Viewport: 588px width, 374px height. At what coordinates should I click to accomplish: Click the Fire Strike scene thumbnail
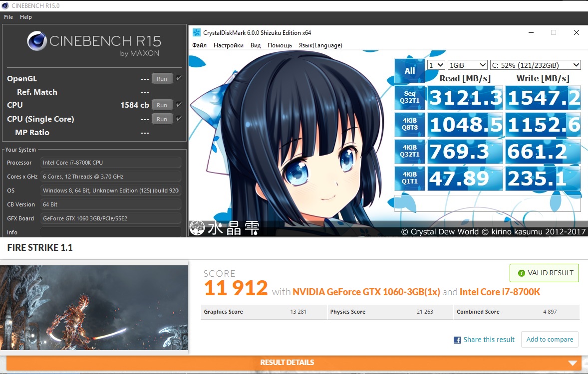pos(94,308)
